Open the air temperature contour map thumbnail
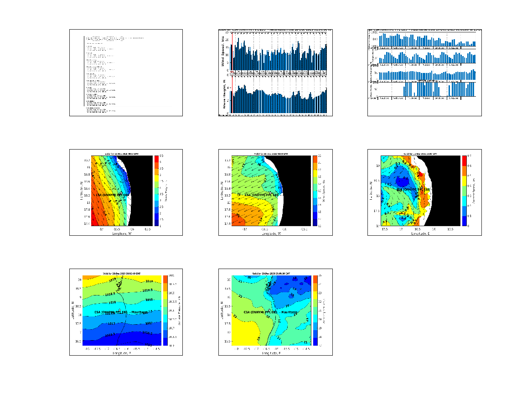This screenshot has height=399, width=532. [x=275, y=312]
